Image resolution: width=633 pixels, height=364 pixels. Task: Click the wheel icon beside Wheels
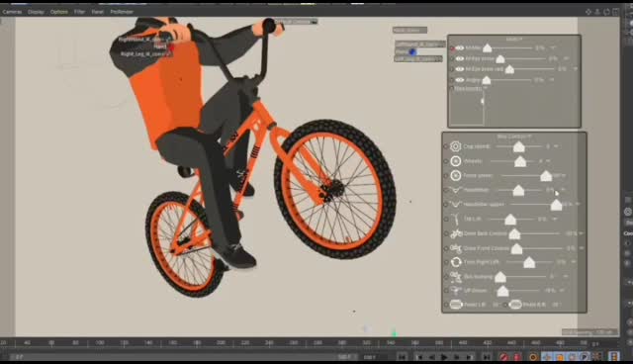tap(455, 161)
